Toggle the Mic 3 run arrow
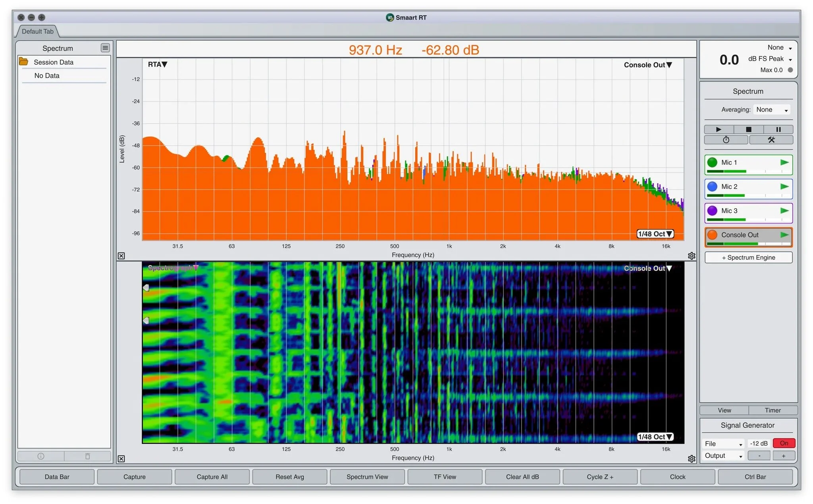 [x=784, y=211]
